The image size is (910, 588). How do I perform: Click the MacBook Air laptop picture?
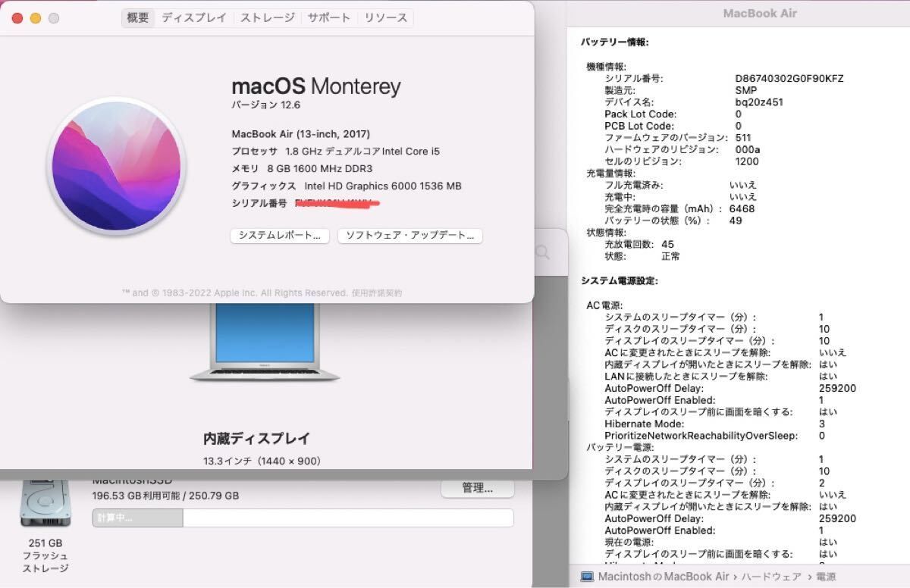click(265, 341)
